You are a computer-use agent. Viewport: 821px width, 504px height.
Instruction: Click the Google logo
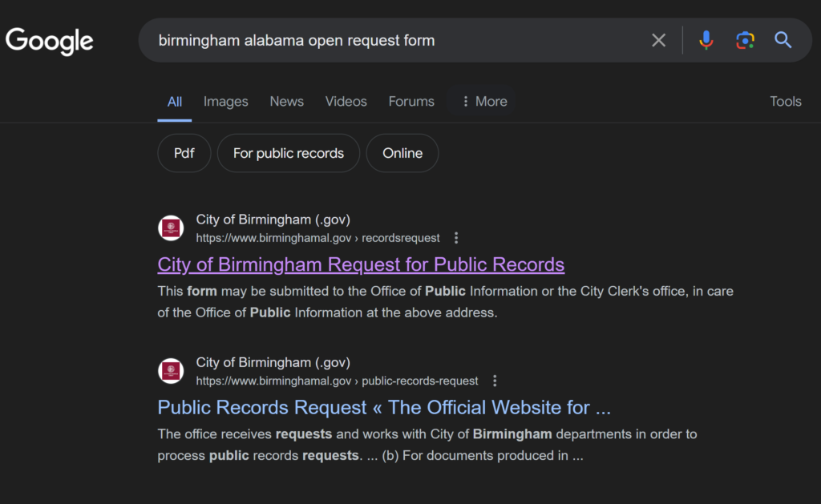click(x=49, y=41)
